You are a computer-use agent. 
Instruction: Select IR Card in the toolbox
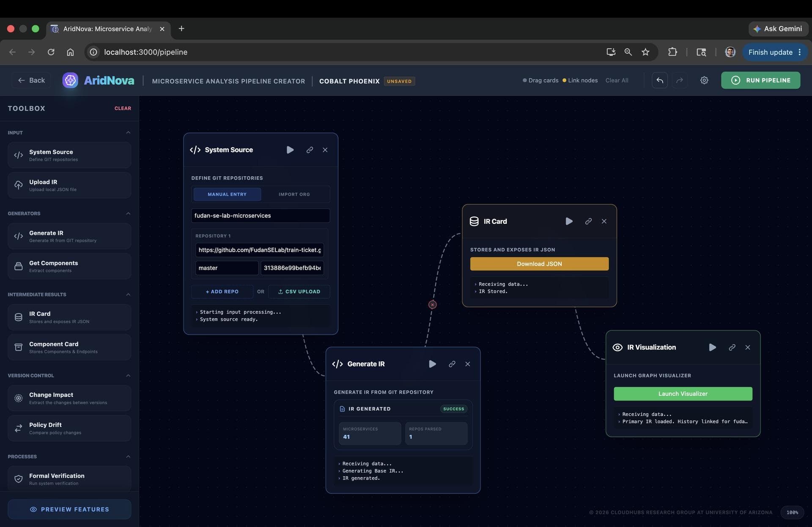69,317
